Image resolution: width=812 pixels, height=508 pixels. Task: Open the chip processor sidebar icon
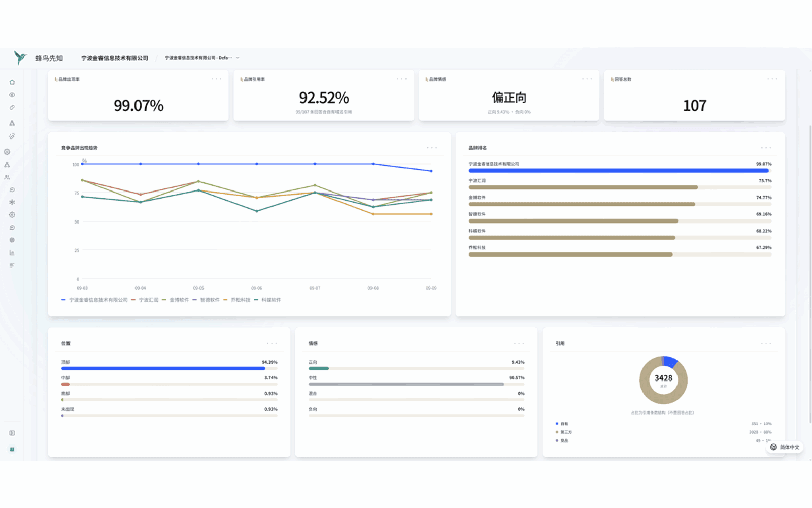(x=12, y=240)
